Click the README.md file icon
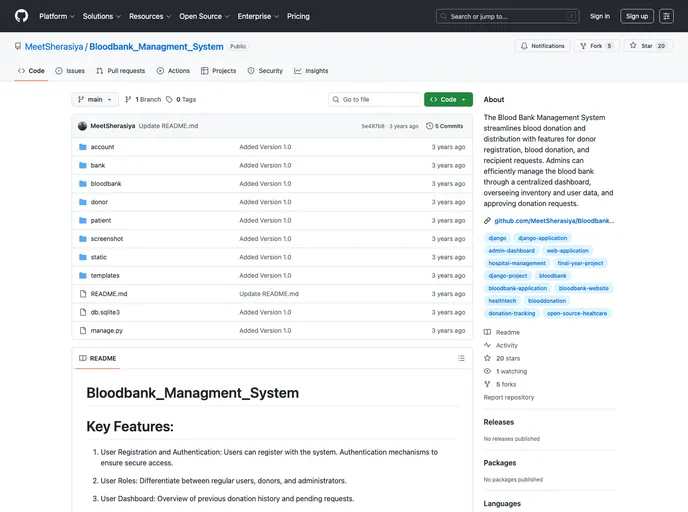 point(83,294)
